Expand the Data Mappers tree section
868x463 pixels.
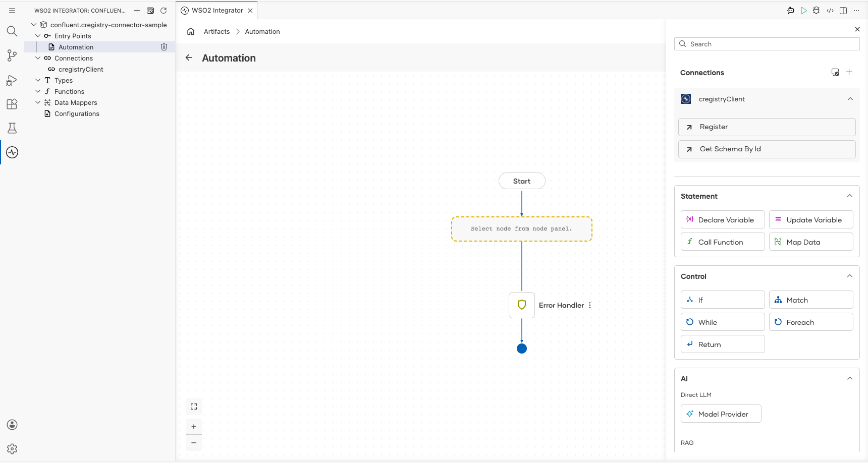click(x=38, y=102)
